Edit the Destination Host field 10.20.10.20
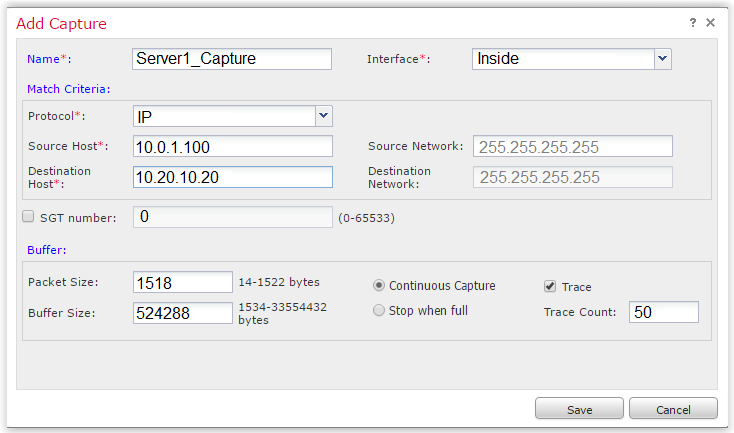The height and width of the screenshot is (433, 734). click(x=233, y=177)
